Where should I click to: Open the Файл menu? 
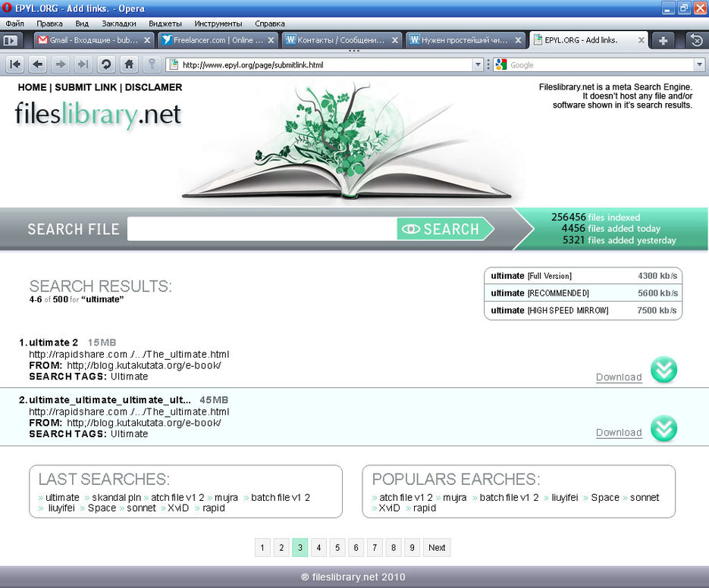tap(15, 23)
